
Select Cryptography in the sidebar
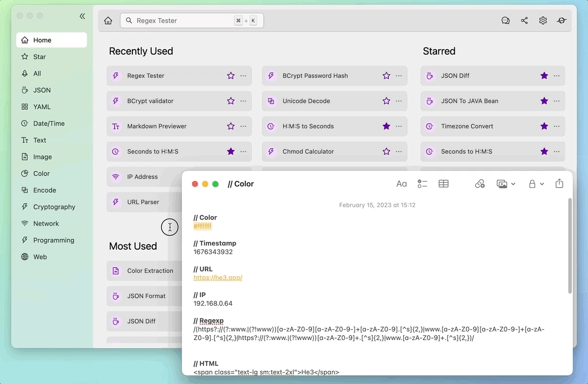click(x=54, y=207)
